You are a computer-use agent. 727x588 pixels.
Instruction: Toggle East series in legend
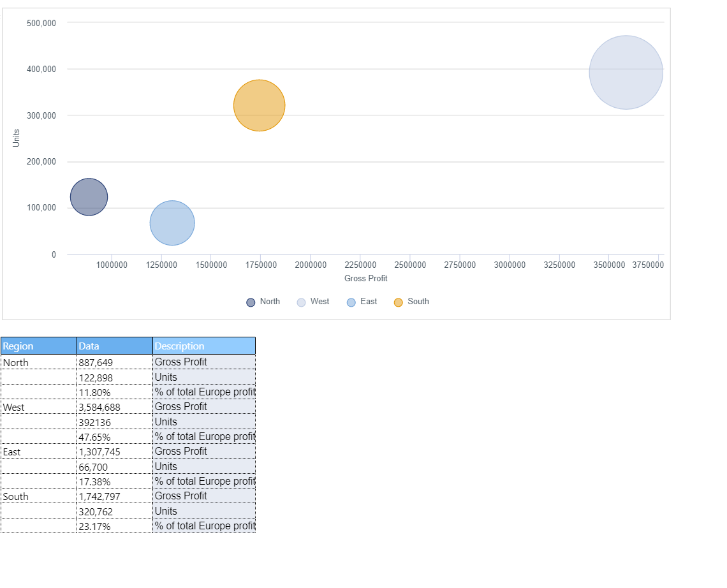(362, 302)
